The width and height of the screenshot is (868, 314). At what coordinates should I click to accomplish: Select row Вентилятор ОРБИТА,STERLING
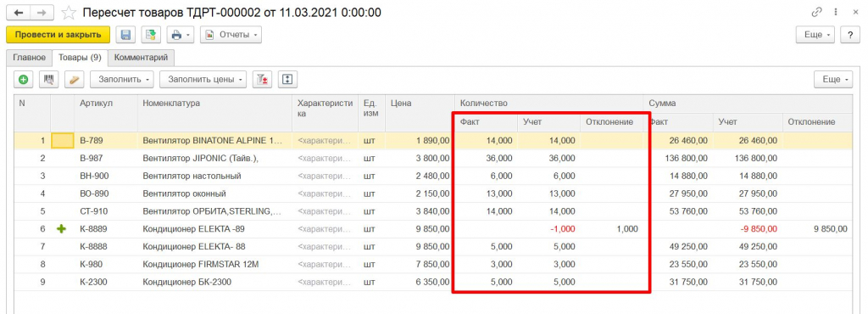click(x=433, y=211)
